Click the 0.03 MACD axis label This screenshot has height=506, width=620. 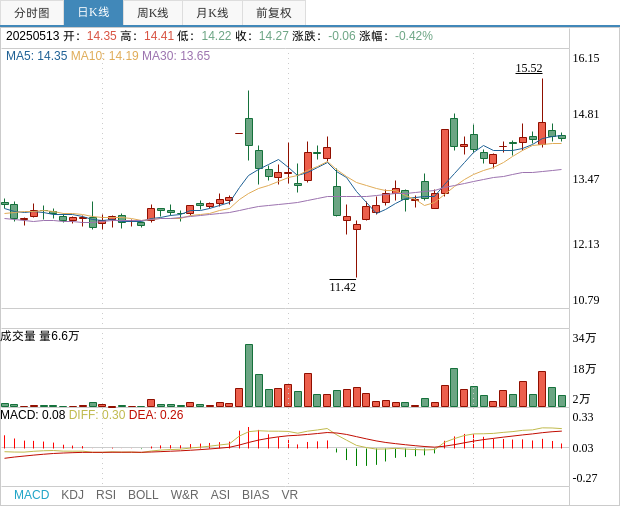click(583, 448)
